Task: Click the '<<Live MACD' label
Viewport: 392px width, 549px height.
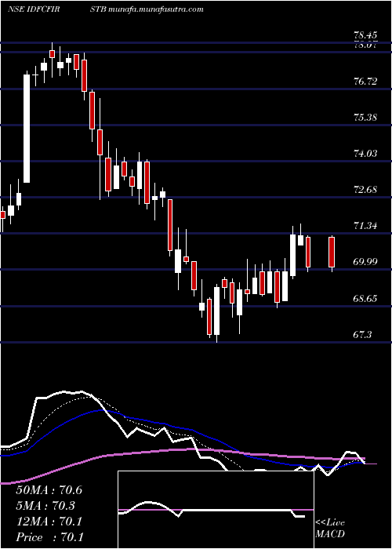Action: click(330, 529)
